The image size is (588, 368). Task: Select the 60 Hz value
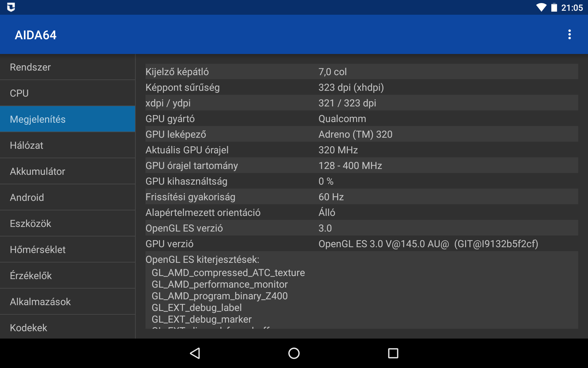pos(331,197)
